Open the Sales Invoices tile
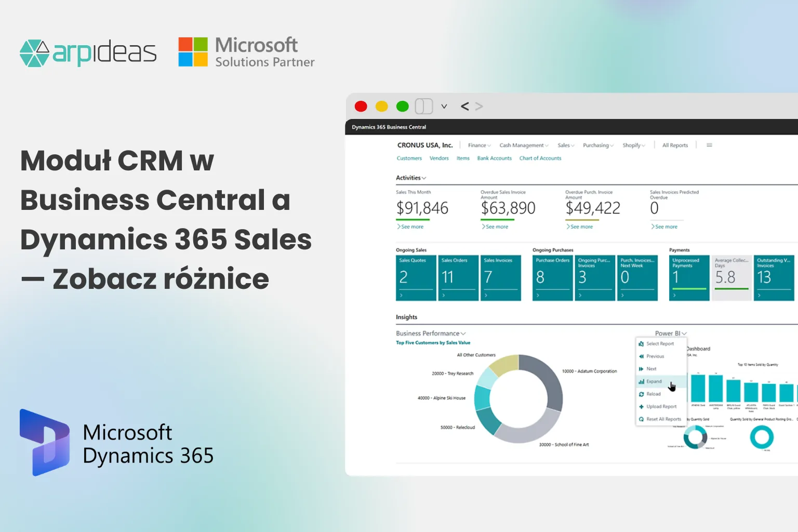This screenshot has height=532, width=798. pos(501,278)
